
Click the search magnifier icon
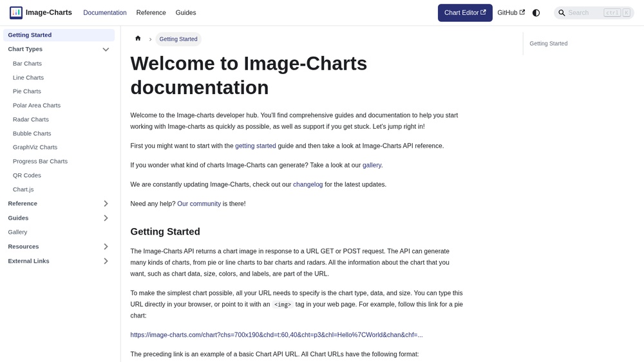click(562, 13)
